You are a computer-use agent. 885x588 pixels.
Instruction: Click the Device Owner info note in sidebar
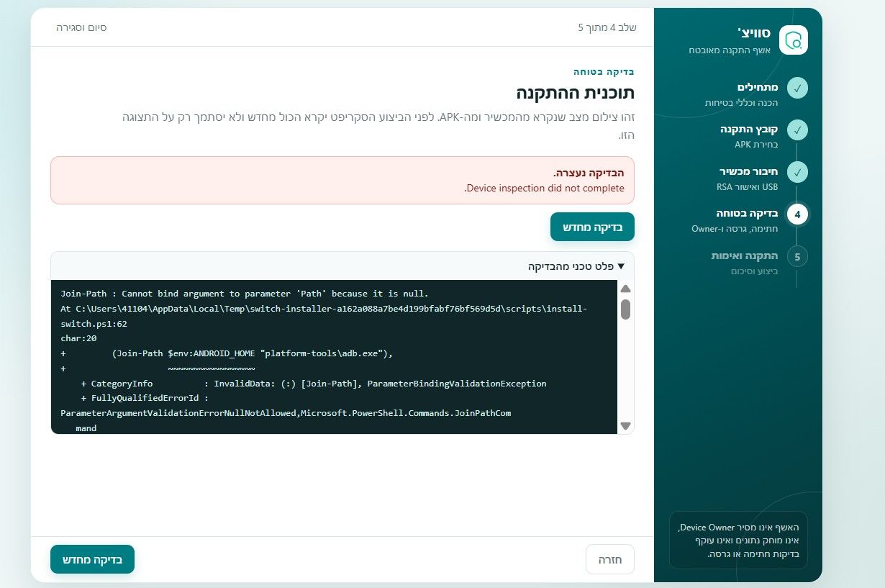pos(738,540)
